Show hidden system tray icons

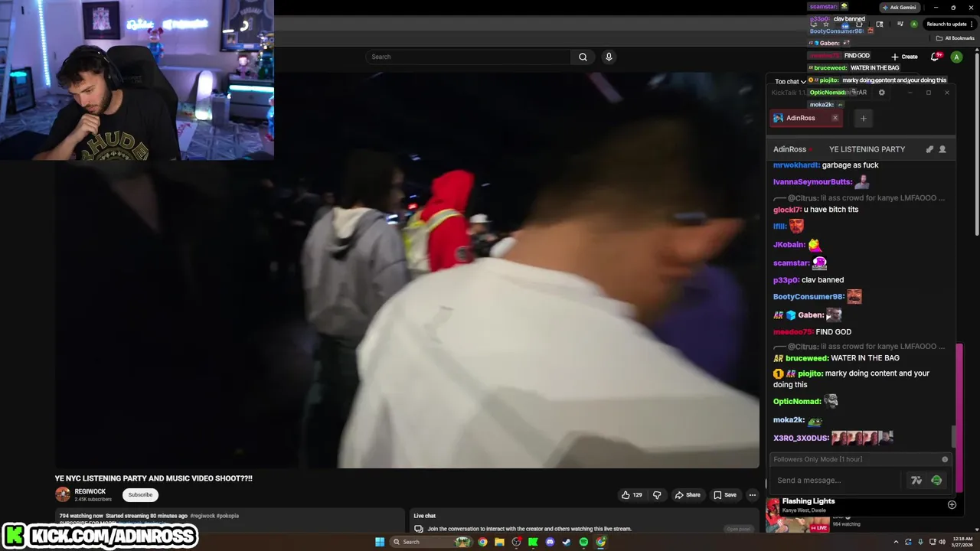click(x=896, y=542)
